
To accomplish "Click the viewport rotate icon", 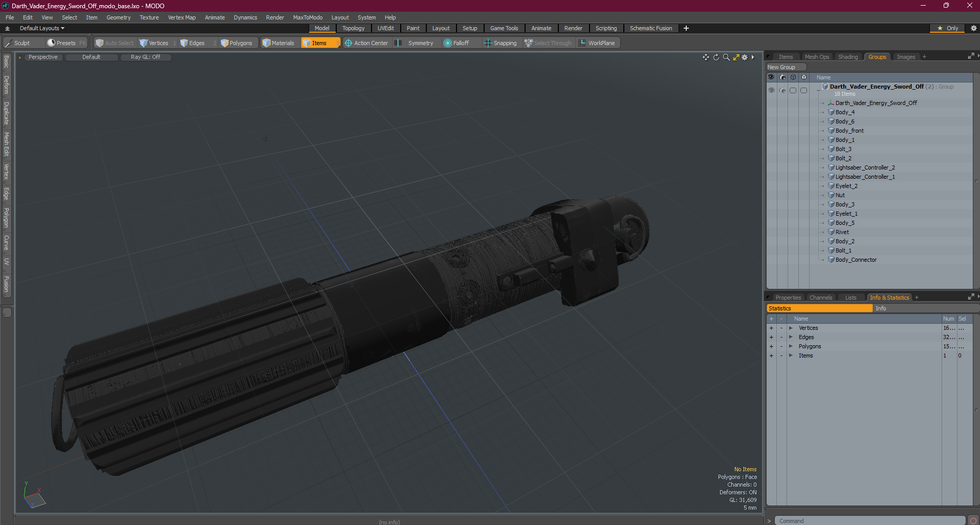I will (716, 57).
